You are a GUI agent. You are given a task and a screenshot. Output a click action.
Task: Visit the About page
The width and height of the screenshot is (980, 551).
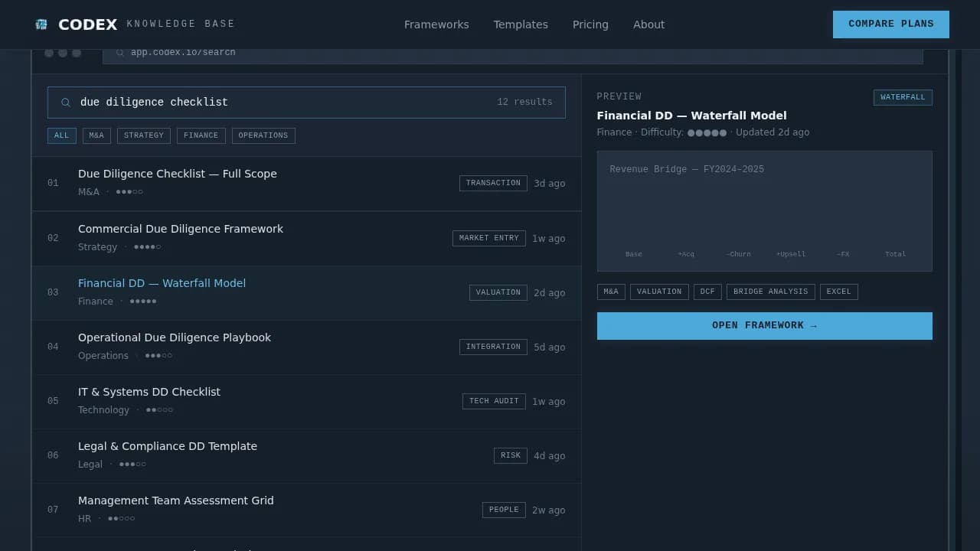click(x=648, y=24)
